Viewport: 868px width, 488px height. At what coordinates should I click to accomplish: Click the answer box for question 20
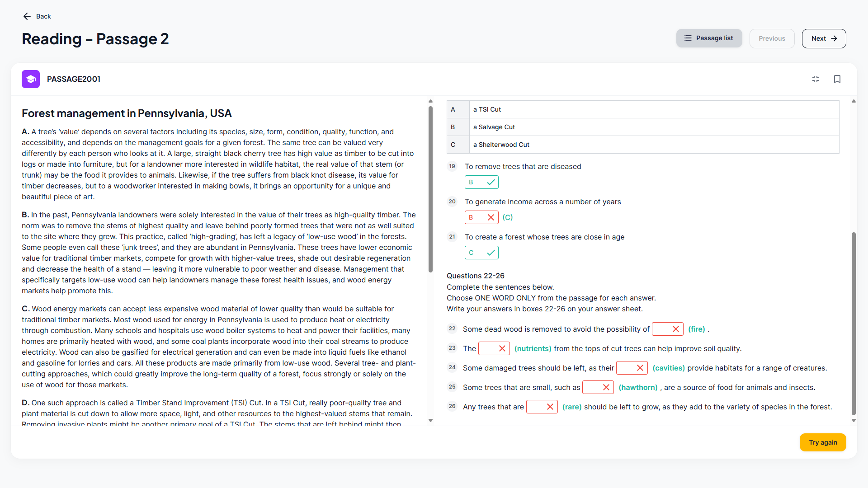pyautogui.click(x=481, y=217)
